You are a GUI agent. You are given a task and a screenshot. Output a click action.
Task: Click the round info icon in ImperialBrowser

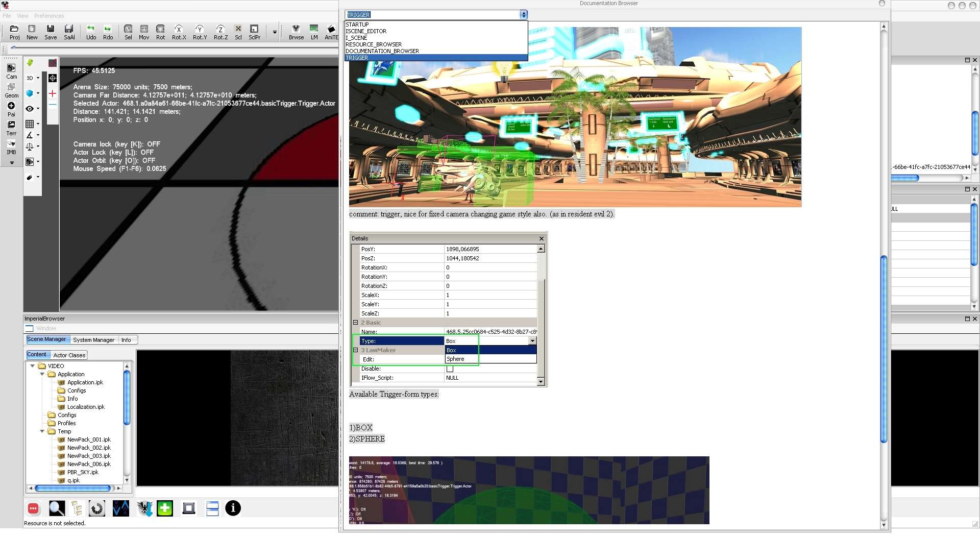point(233,508)
